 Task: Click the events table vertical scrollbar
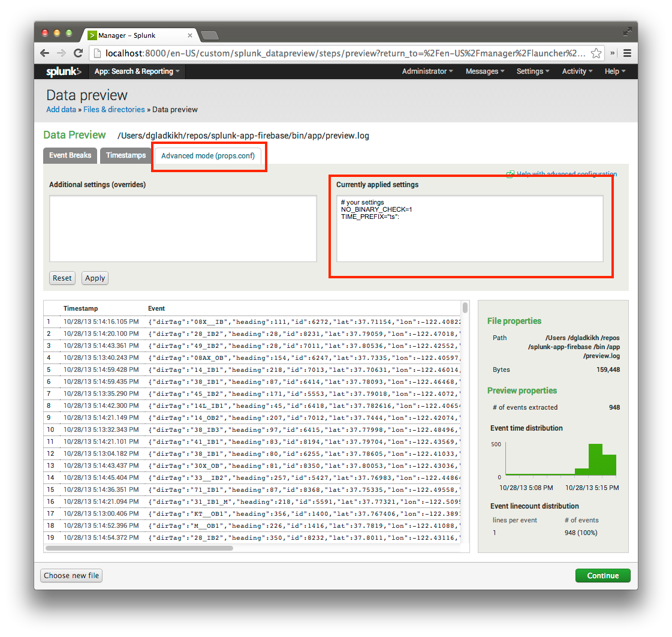click(x=465, y=308)
